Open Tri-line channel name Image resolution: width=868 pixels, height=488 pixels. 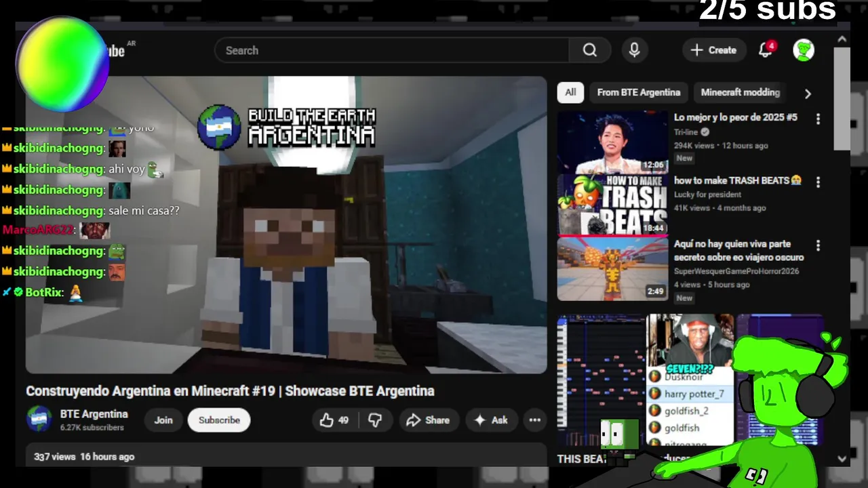(x=687, y=132)
